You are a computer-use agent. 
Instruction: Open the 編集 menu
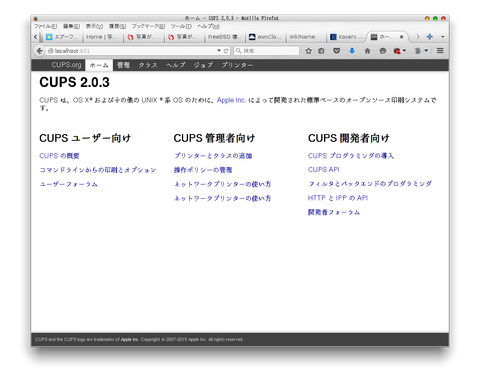pyautogui.click(x=71, y=26)
